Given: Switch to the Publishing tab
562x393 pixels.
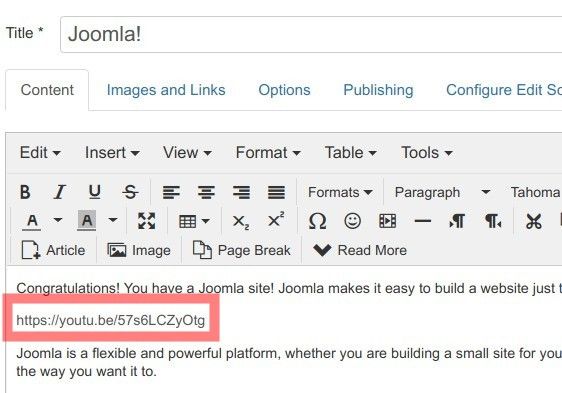Looking at the screenshot, I should (x=378, y=90).
